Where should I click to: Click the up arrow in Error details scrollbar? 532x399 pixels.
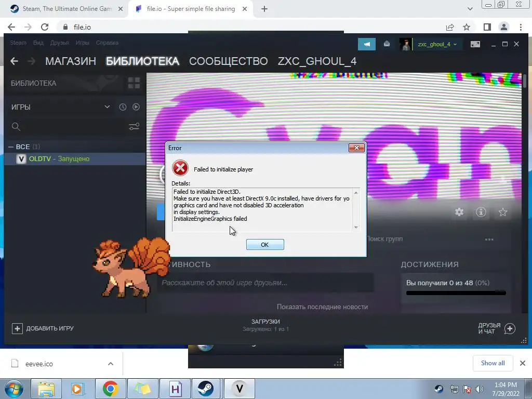(356, 193)
